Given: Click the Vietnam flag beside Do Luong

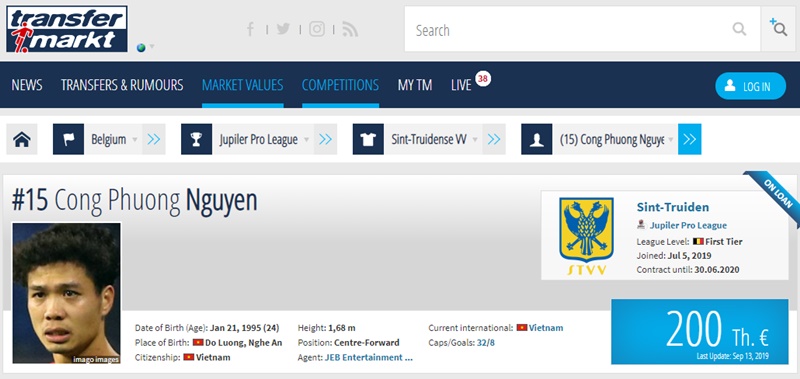Looking at the screenshot, I should 198,343.
